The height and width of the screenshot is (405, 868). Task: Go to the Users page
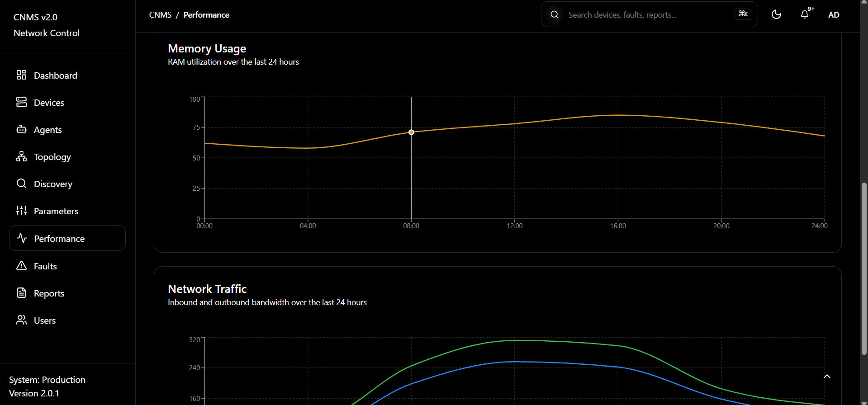coord(45,320)
